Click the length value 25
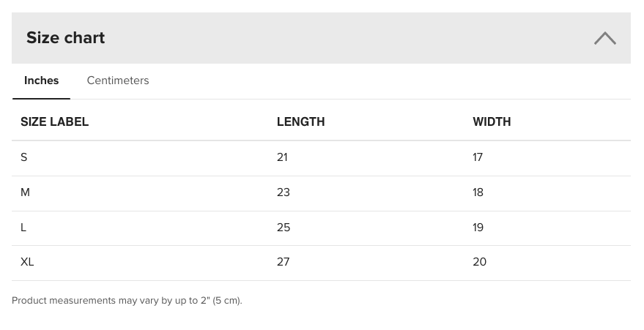Screen dimensions: 644x330 [284, 228]
